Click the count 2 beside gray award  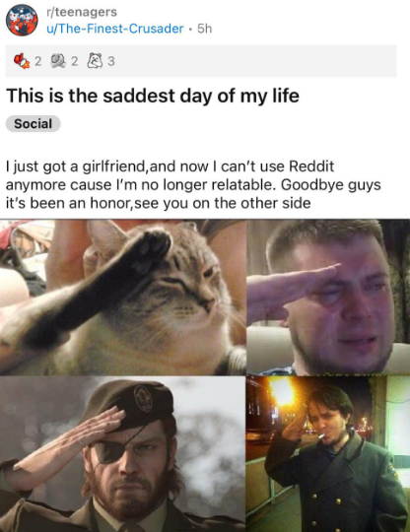point(74,61)
